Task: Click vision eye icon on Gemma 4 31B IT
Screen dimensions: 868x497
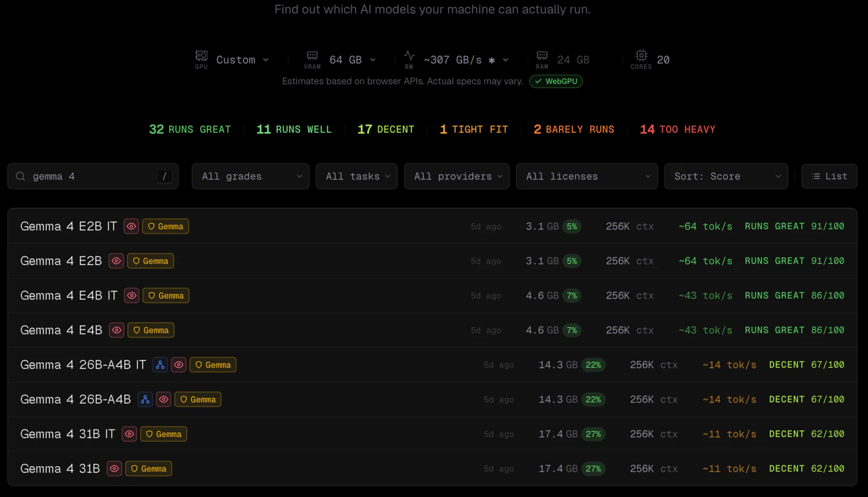Action: coord(129,434)
